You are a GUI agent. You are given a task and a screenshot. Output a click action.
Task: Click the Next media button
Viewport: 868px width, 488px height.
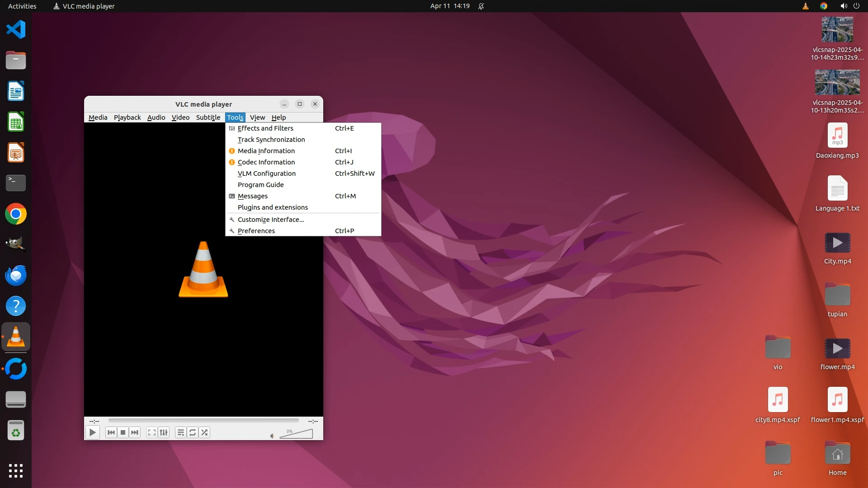pyautogui.click(x=135, y=432)
